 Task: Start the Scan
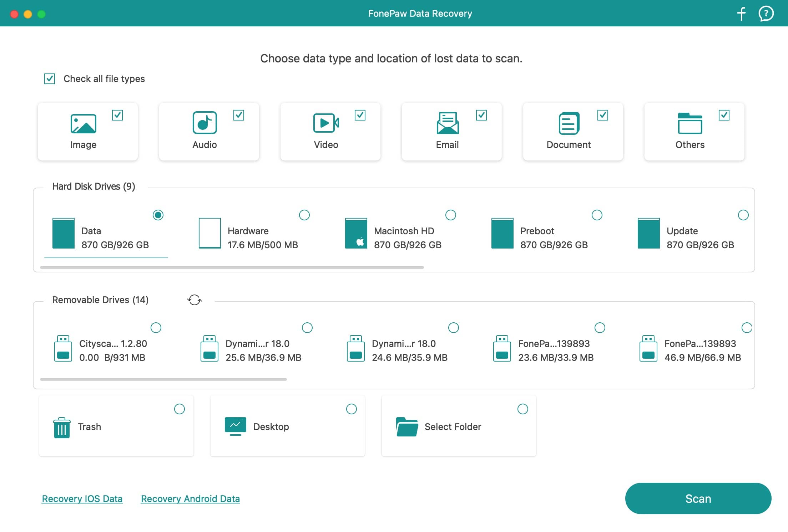pos(698,498)
